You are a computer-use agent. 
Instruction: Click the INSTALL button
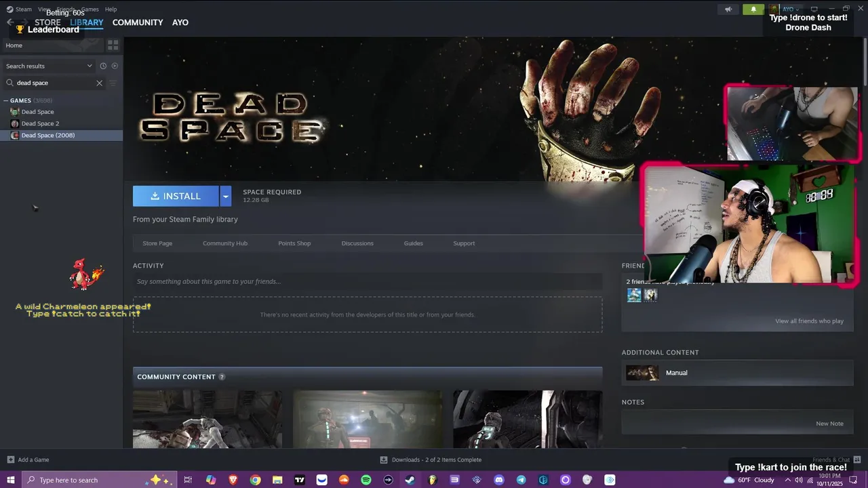[x=176, y=196]
